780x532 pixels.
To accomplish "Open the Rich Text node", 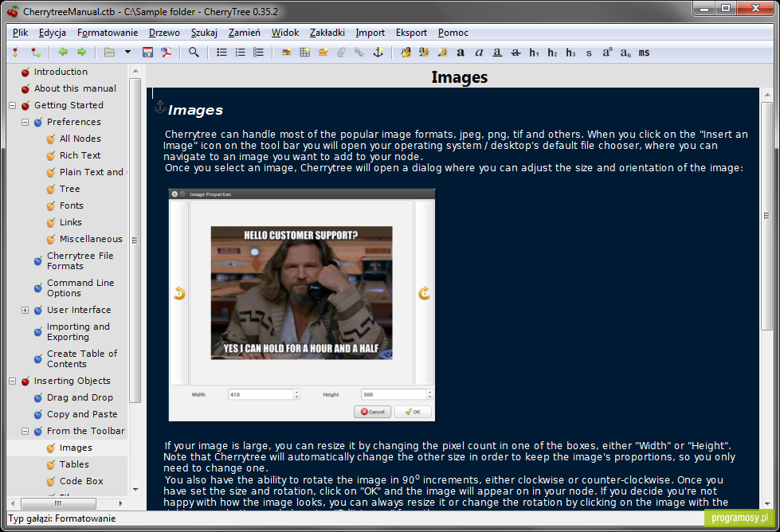I will [80, 155].
